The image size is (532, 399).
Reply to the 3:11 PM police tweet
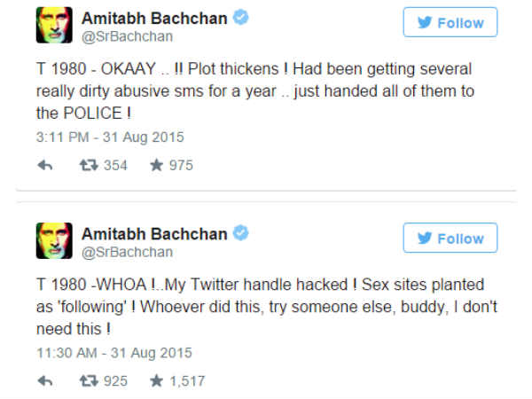pos(45,165)
